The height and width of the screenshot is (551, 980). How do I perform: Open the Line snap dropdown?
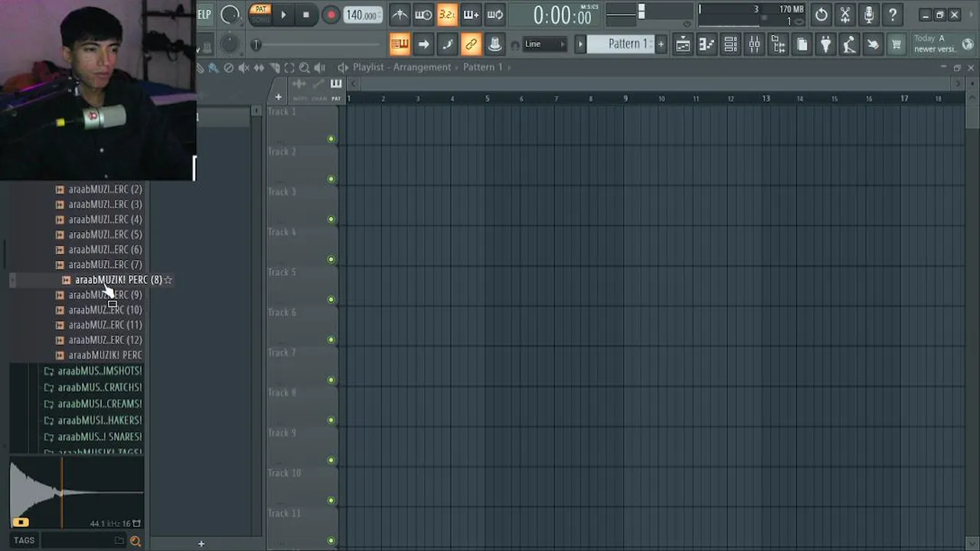(x=544, y=44)
